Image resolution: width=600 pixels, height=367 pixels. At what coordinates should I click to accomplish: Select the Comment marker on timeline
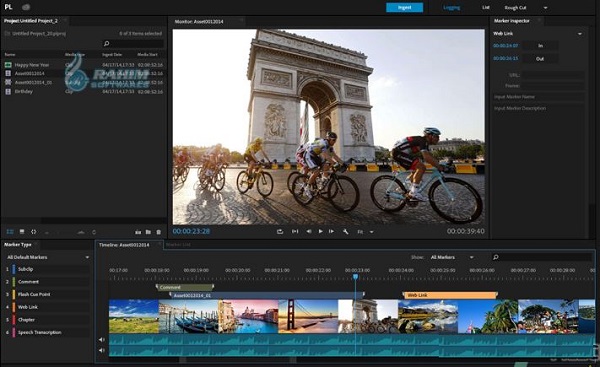click(185, 287)
